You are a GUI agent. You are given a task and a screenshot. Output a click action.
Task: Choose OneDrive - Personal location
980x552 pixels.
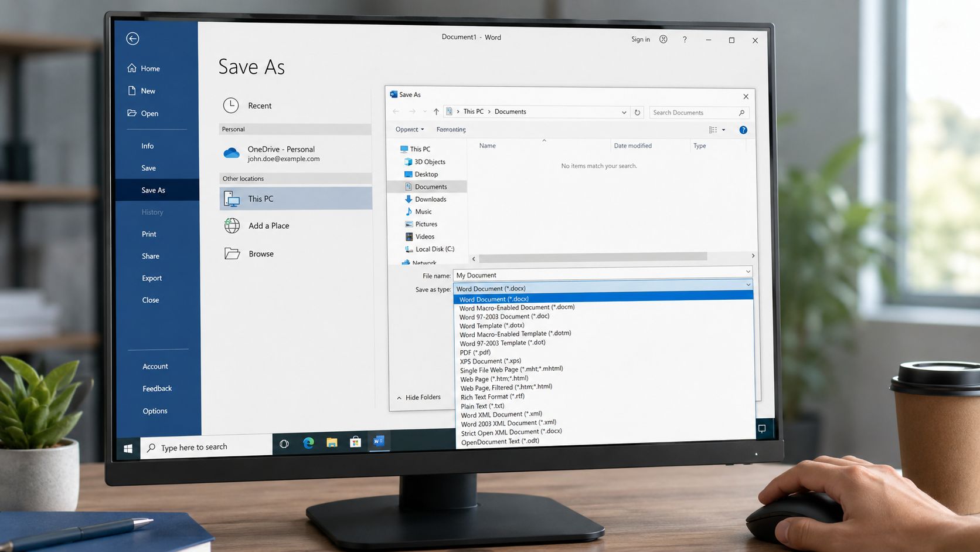(295, 154)
